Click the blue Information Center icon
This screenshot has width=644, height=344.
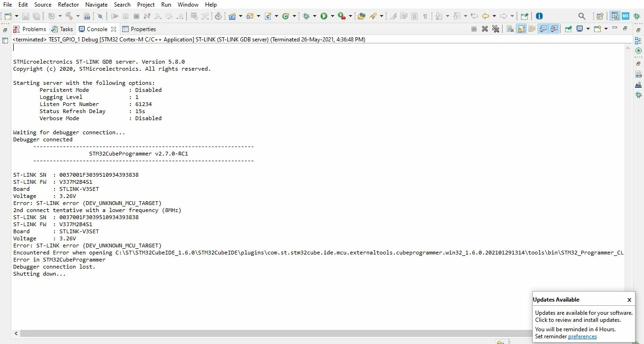[539, 16]
